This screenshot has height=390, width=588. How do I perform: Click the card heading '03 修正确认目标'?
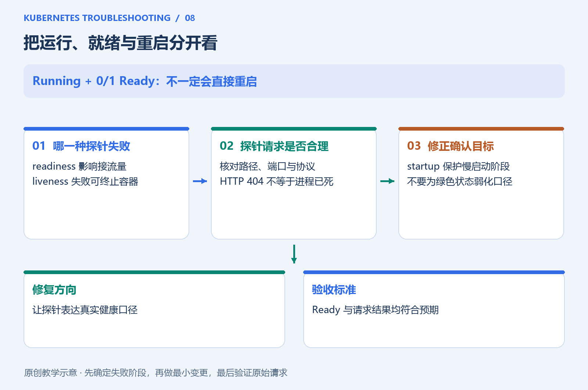pos(451,146)
